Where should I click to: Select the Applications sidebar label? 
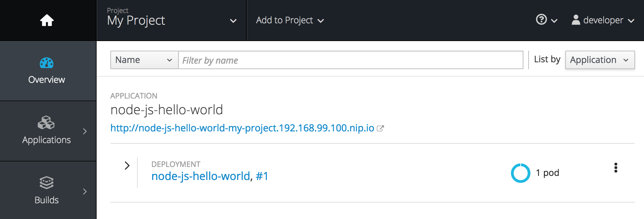click(x=47, y=140)
